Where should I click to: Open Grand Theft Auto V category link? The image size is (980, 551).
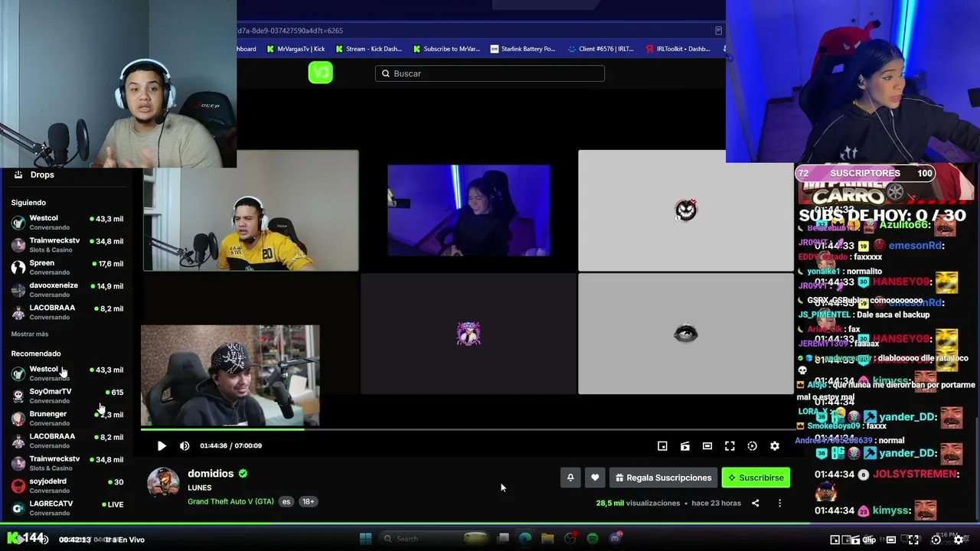(230, 502)
